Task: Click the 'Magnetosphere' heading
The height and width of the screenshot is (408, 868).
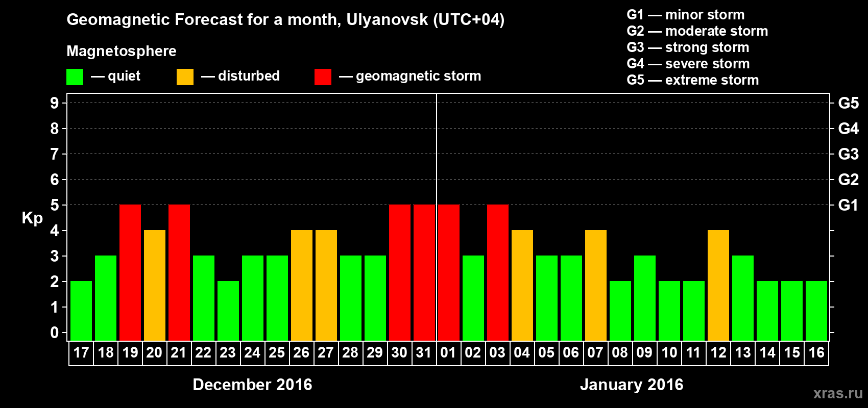Action: (122, 51)
